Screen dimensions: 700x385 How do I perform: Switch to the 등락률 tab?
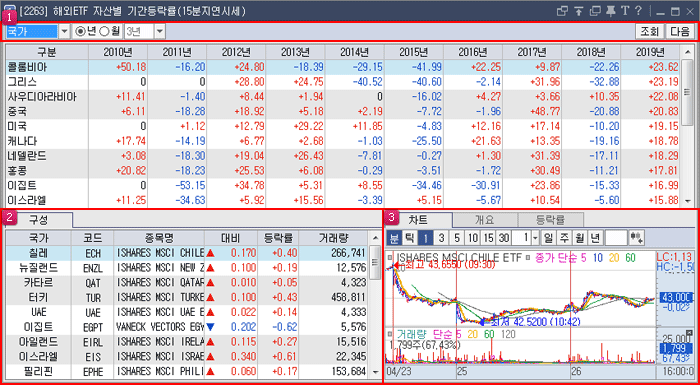point(551,220)
